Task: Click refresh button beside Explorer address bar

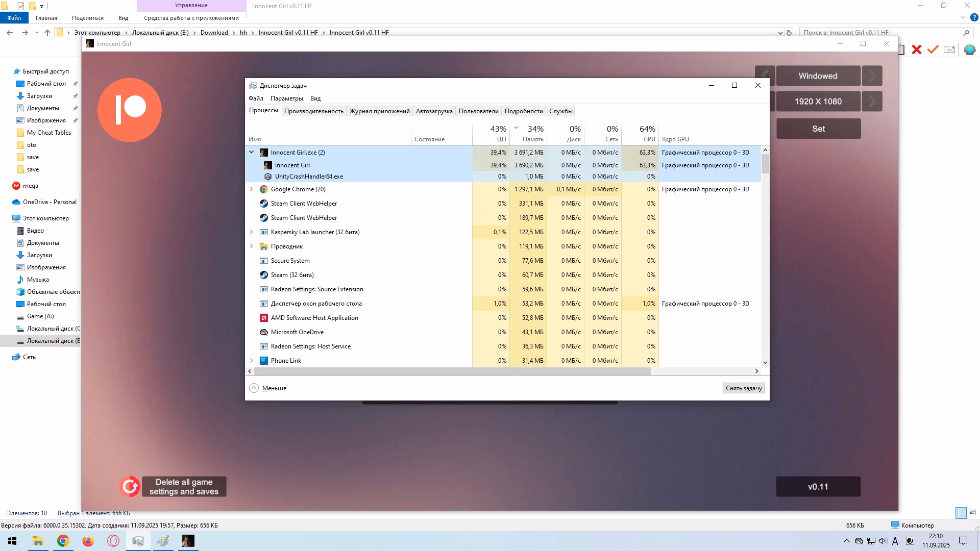Action: (789, 33)
